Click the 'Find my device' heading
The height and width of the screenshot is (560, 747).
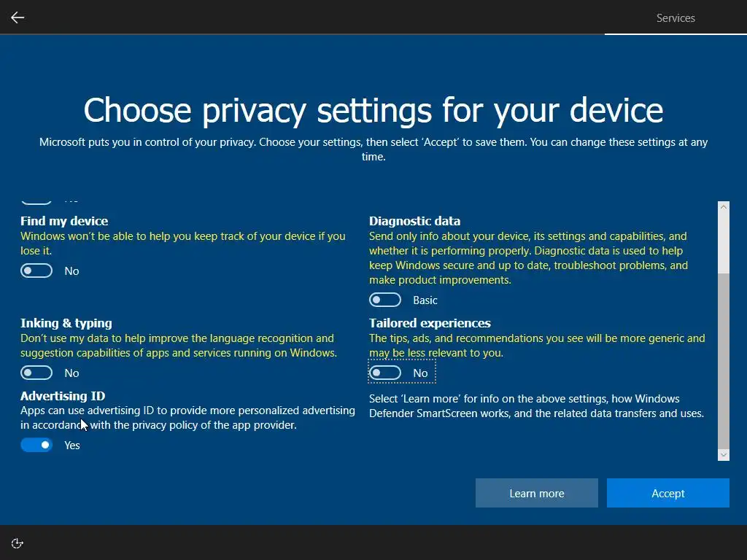(x=64, y=221)
